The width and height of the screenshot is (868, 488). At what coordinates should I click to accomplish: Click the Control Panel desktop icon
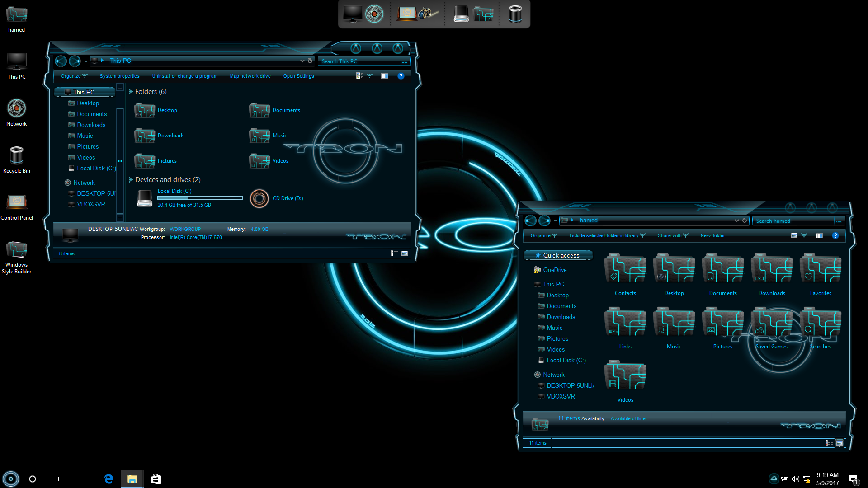17,203
